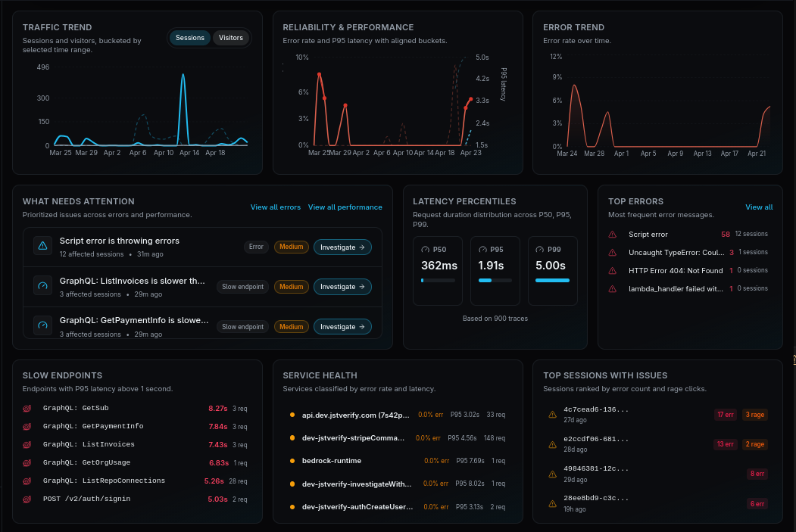Investigate the Script error issue
Viewport: 796px width, 532px height.
(342, 247)
